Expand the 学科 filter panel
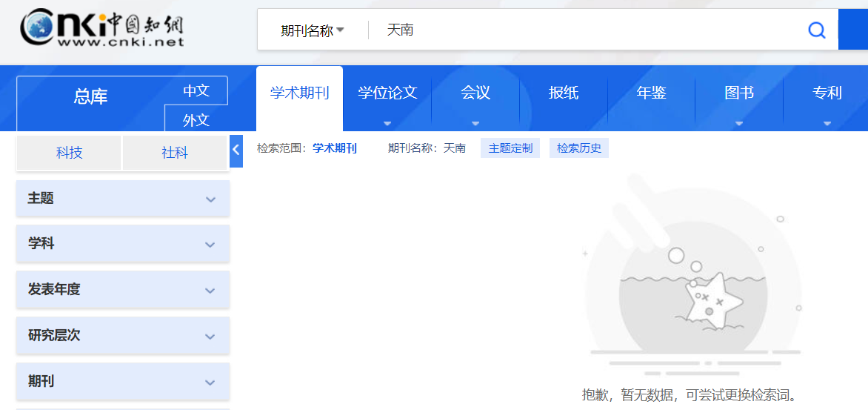The width and height of the screenshot is (868, 410). pos(123,244)
